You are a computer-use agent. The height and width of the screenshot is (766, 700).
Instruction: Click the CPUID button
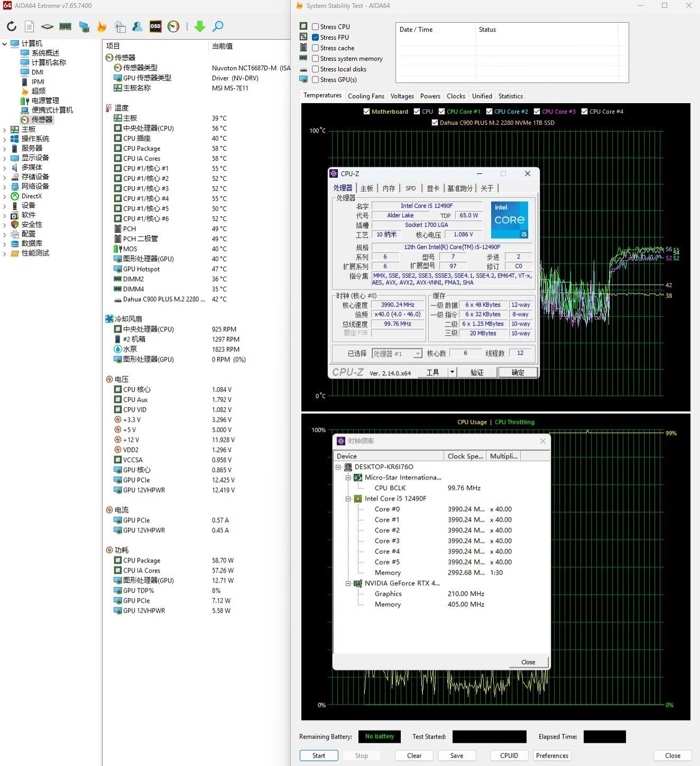(x=509, y=755)
